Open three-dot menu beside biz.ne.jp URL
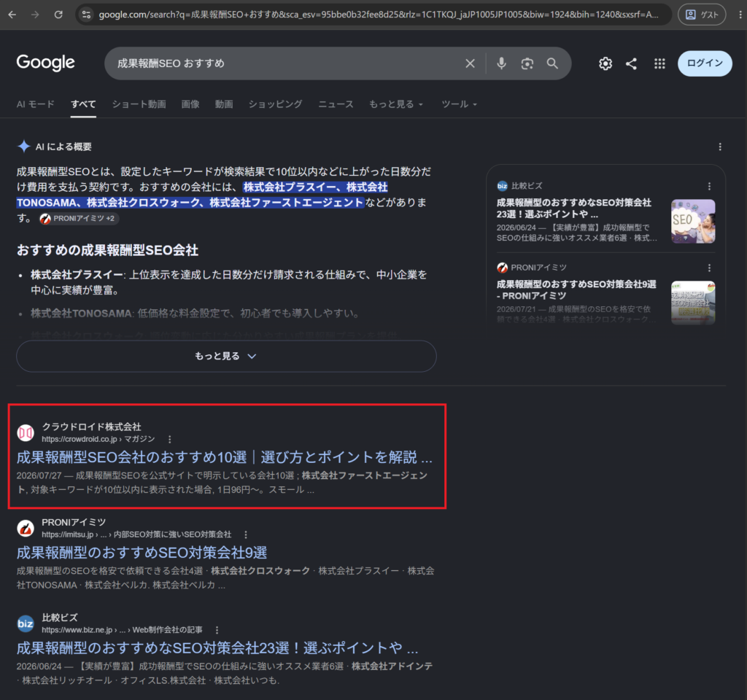The height and width of the screenshot is (700, 747). pyautogui.click(x=217, y=629)
